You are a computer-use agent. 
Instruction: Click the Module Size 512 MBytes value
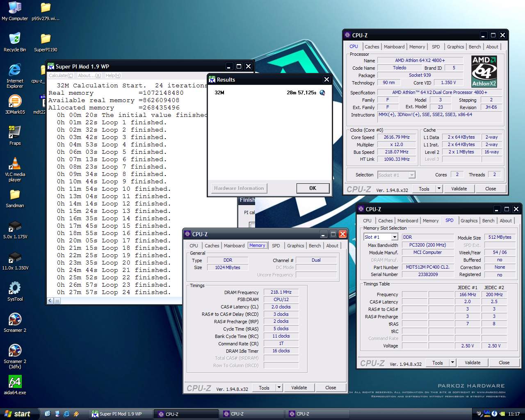pyautogui.click(x=500, y=237)
